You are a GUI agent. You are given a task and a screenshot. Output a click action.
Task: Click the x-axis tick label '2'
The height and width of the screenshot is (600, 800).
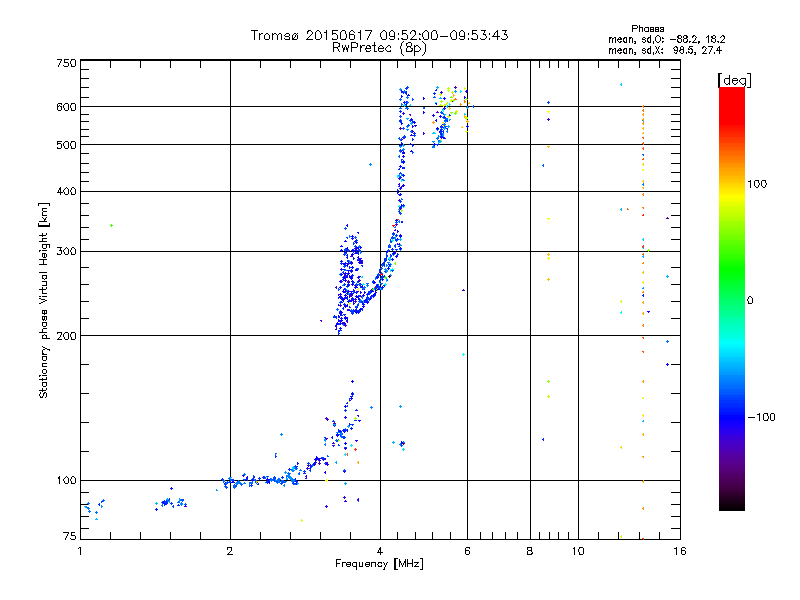click(x=230, y=552)
